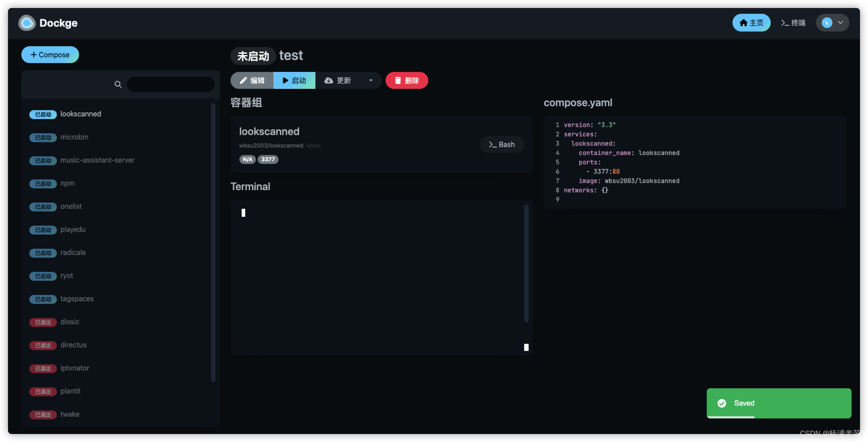Screen dimensions: 868x442
Task: Click the 编辑 edit button
Action: (252, 80)
